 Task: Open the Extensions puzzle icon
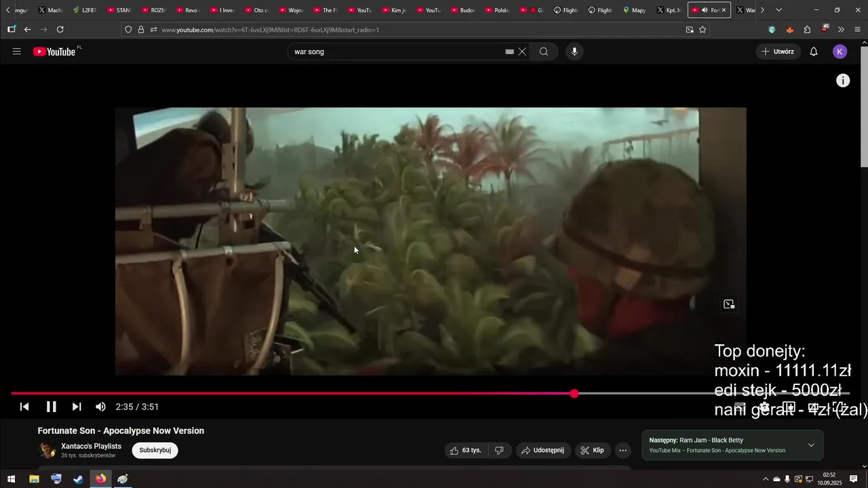pyautogui.click(x=807, y=30)
